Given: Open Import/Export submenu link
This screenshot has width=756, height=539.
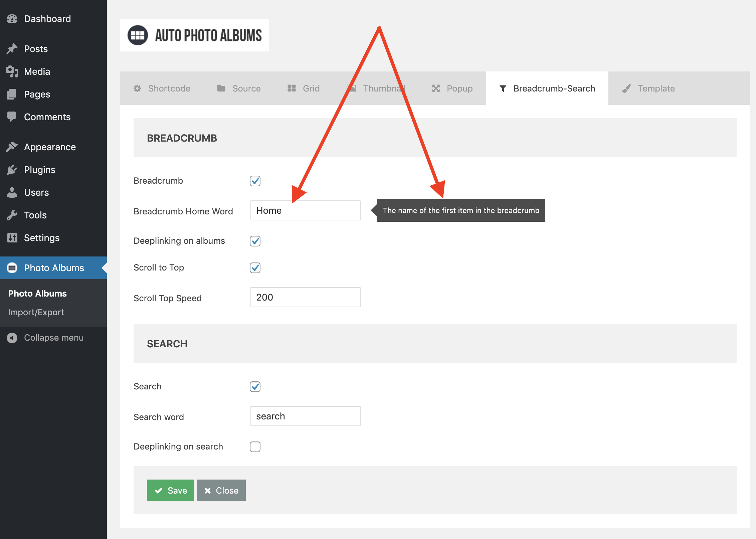Looking at the screenshot, I should click(36, 312).
